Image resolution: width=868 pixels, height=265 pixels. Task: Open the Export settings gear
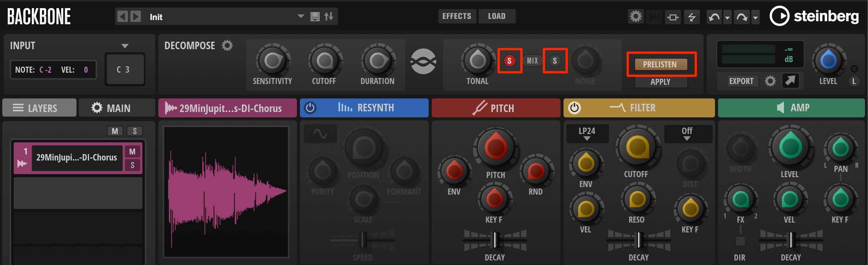pos(770,81)
